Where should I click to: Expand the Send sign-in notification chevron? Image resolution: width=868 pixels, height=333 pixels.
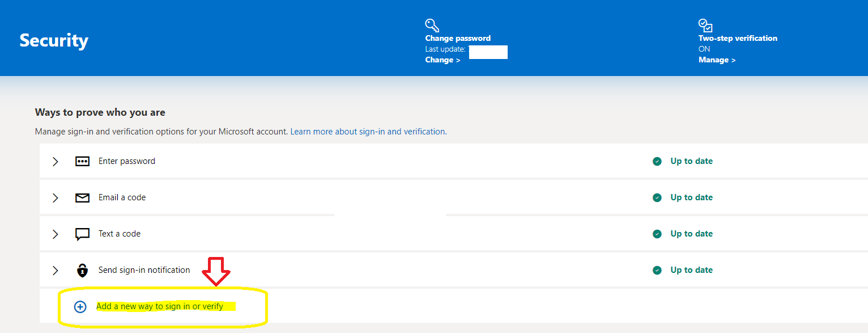[56, 270]
